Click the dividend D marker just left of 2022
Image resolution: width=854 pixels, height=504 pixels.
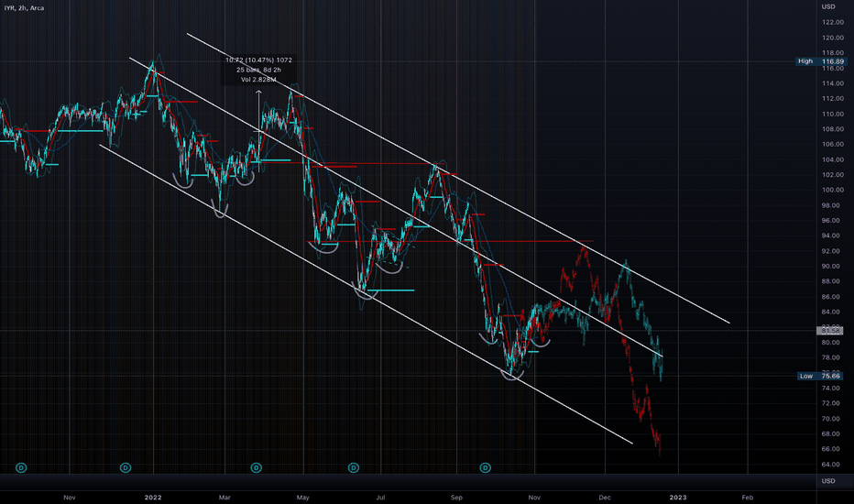pyautogui.click(x=126, y=467)
